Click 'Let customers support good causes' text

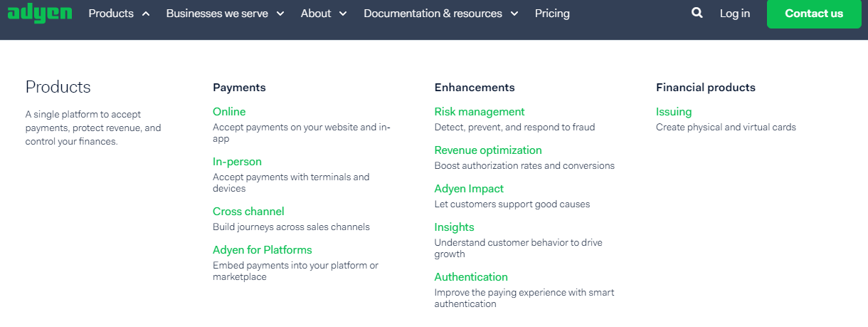tap(512, 204)
